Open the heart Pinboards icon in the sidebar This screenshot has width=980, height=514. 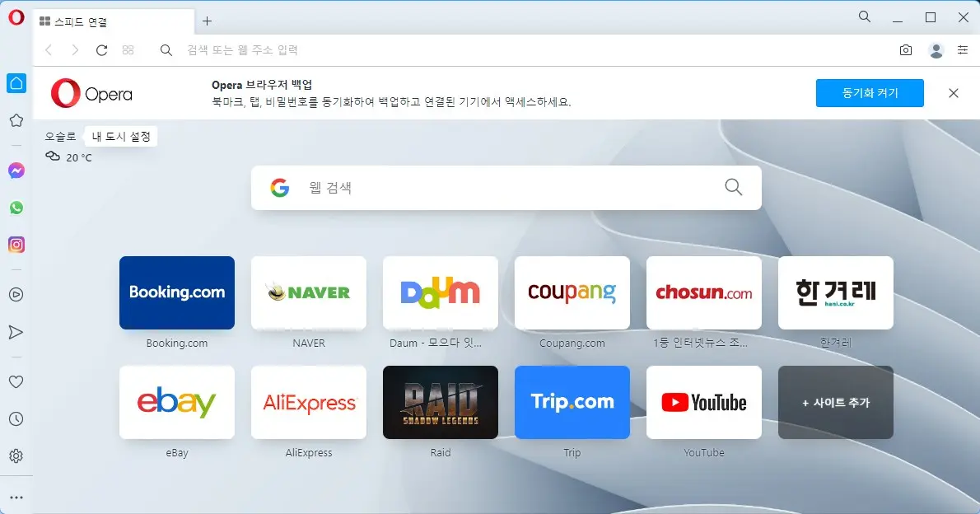click(16, 381)
